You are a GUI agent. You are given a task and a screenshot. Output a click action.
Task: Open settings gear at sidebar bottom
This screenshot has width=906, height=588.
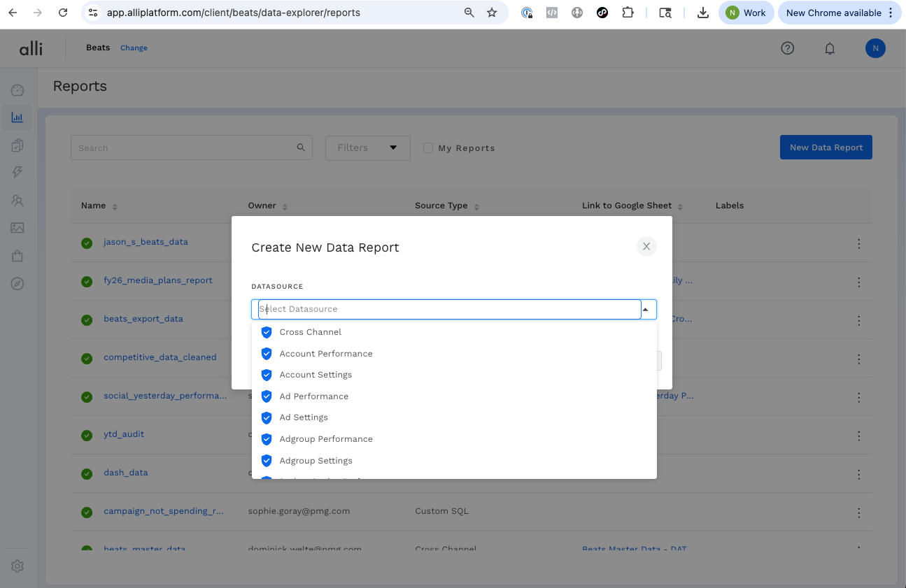pos(17,566)
